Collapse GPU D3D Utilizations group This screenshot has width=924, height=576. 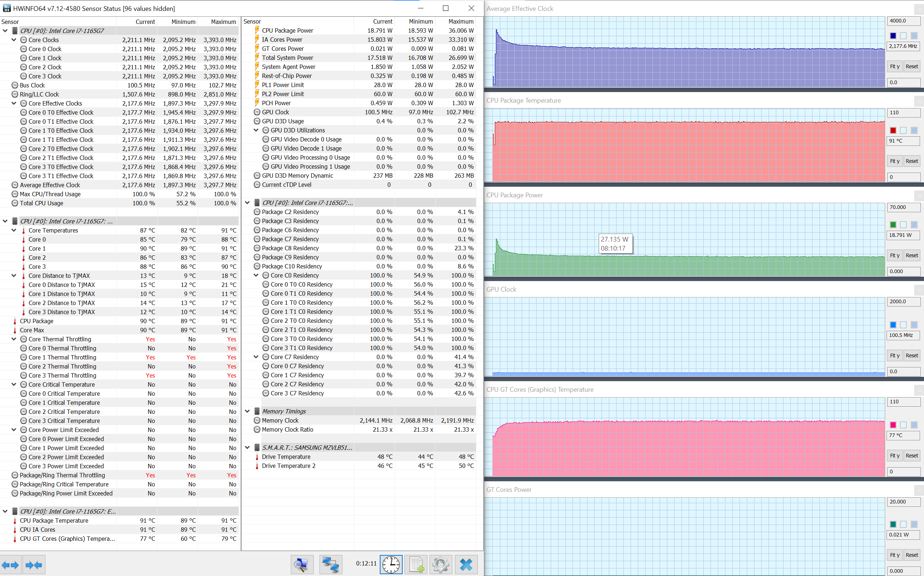(x=256, y=130)
